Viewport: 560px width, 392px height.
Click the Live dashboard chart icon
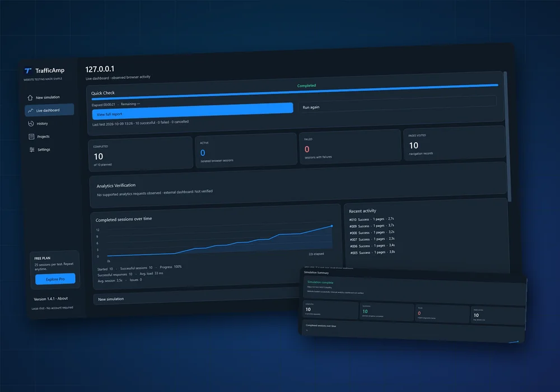[30, 111]
